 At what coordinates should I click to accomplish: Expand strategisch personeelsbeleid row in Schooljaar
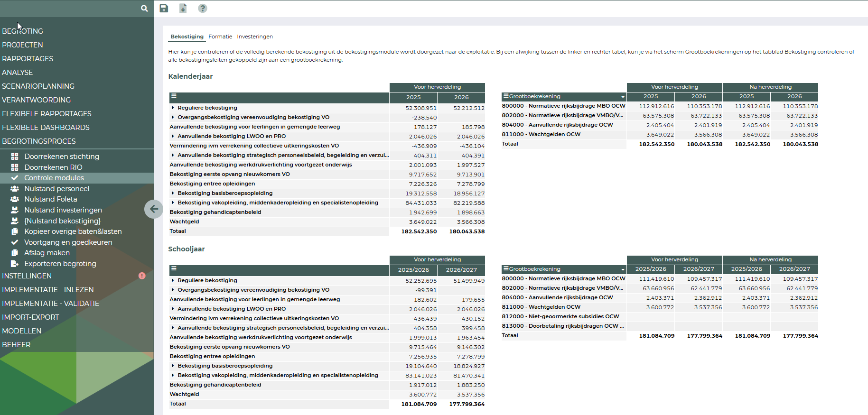173,328
